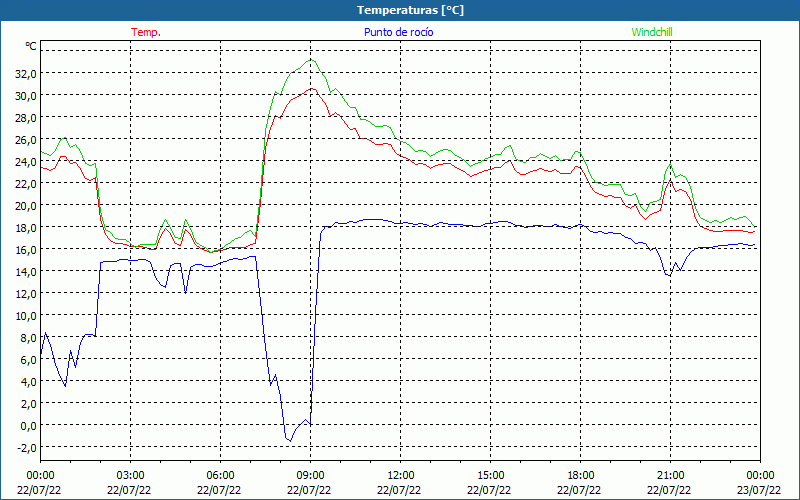This screenshot has width=800, height=500.
Task: Click the 20,0 y-axis value
Action: pos(26,206)
